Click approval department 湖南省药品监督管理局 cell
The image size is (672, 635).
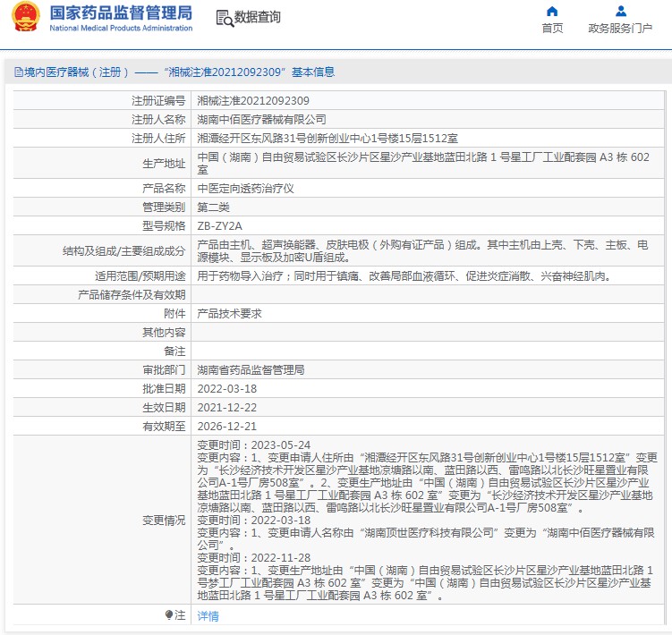pos(251,369)
